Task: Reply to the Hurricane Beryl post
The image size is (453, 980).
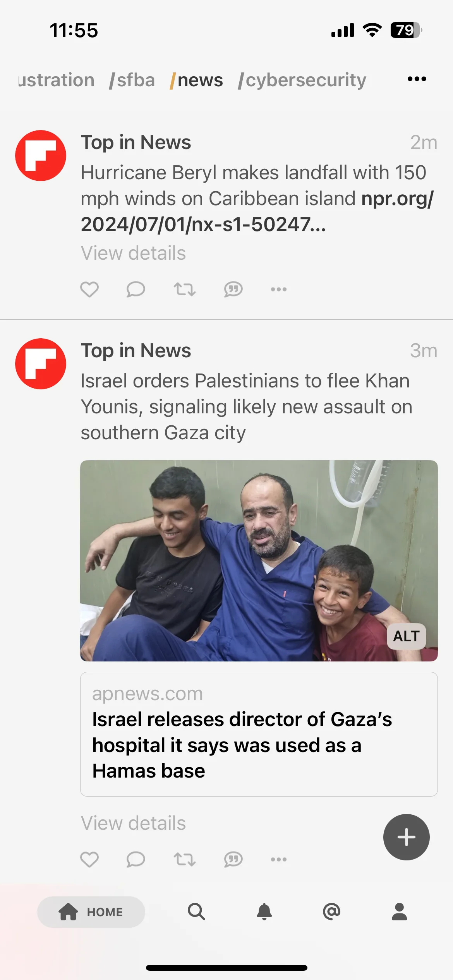Action: (136, 289)
